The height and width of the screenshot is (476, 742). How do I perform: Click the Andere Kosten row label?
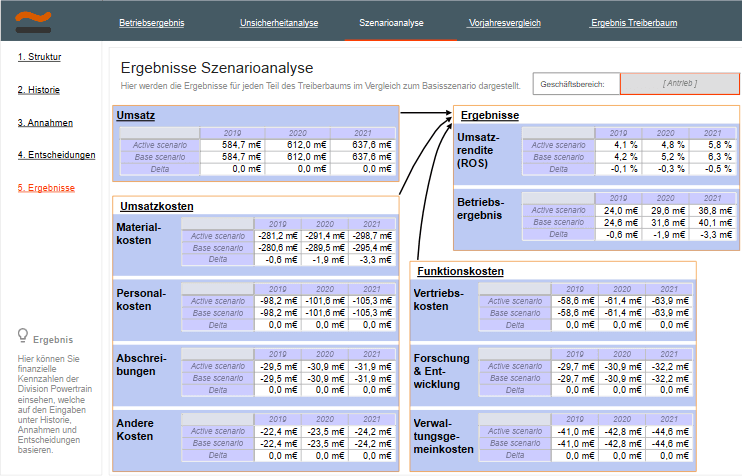135,430
